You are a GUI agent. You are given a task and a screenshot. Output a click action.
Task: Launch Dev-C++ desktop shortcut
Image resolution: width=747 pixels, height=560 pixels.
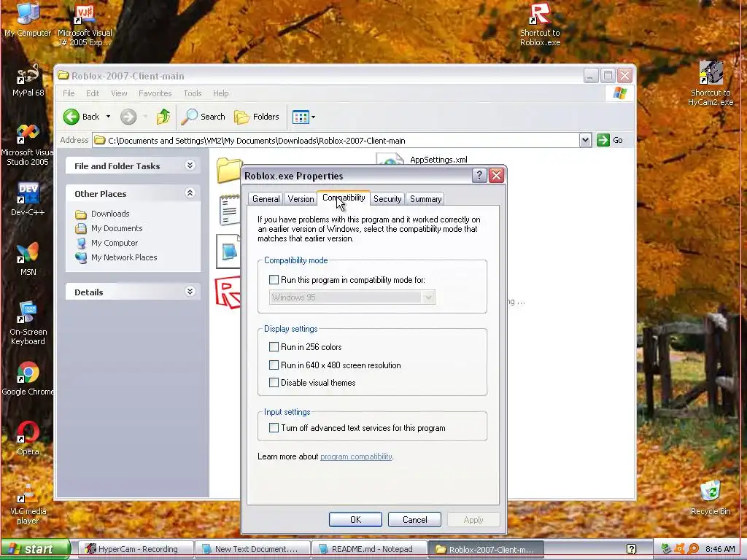[28, 199]
